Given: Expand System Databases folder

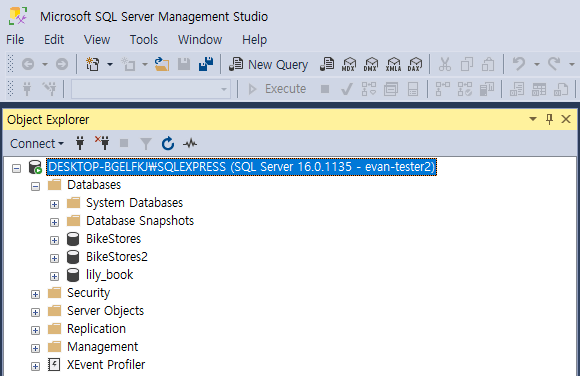Looking at the screenshot, I should pos(54,204).
